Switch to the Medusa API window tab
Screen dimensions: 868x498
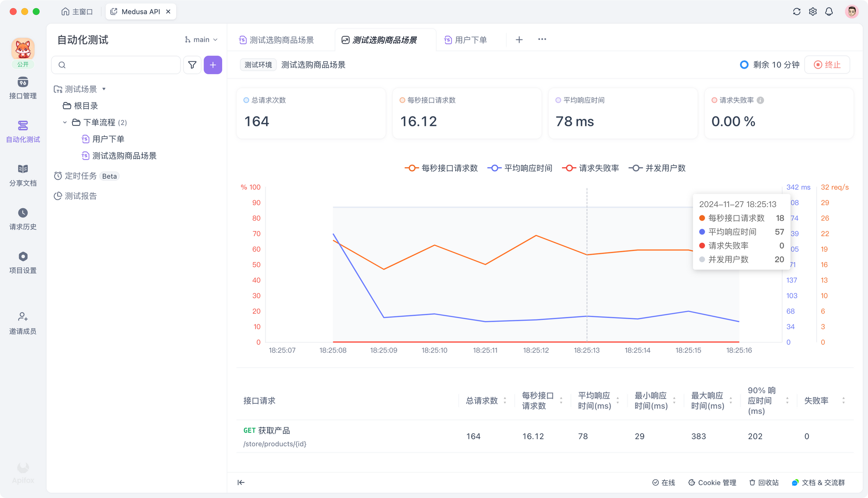click(140, 12)
